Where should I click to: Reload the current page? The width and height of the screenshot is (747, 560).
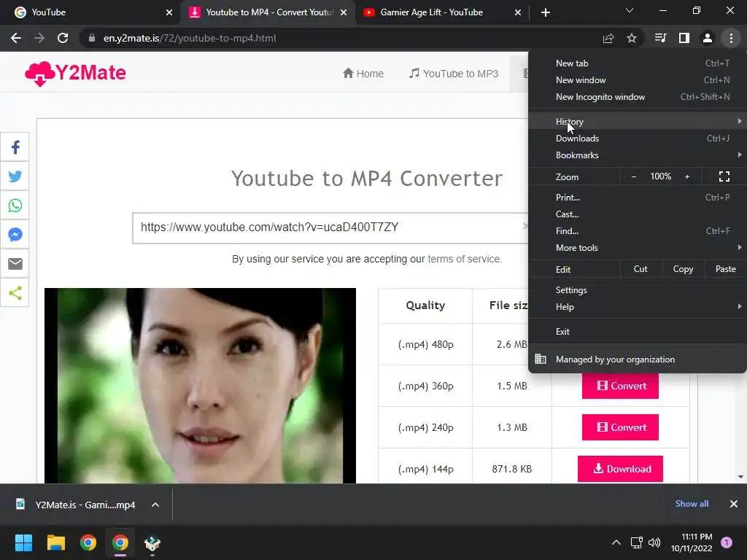(63, 38)
